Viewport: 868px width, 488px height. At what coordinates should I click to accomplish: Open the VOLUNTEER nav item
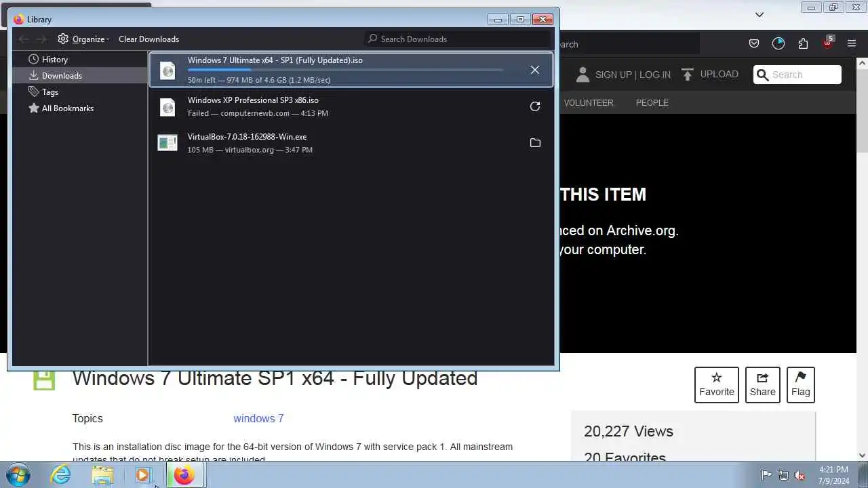point(589,103)
